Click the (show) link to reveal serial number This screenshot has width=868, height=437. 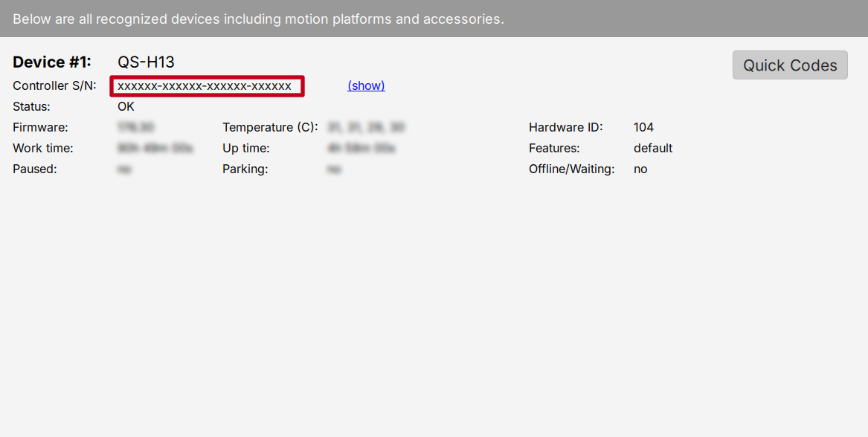[x=365, y=85]
